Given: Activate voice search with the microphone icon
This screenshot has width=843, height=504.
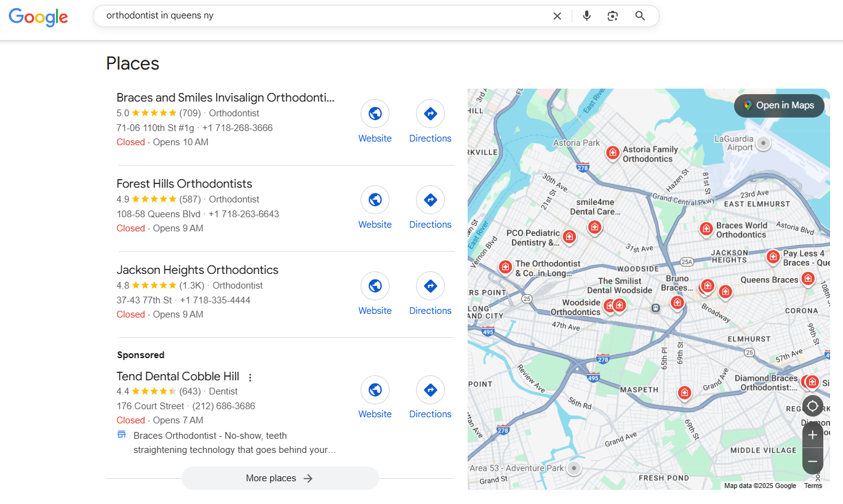Looking at the screenshot, I should 586,15.
